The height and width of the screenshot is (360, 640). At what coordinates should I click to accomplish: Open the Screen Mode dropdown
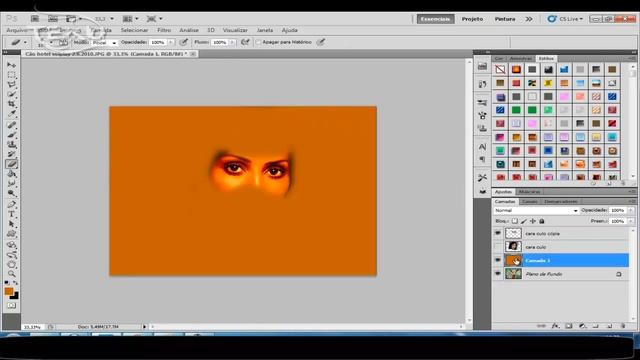[x=154, y=19]
